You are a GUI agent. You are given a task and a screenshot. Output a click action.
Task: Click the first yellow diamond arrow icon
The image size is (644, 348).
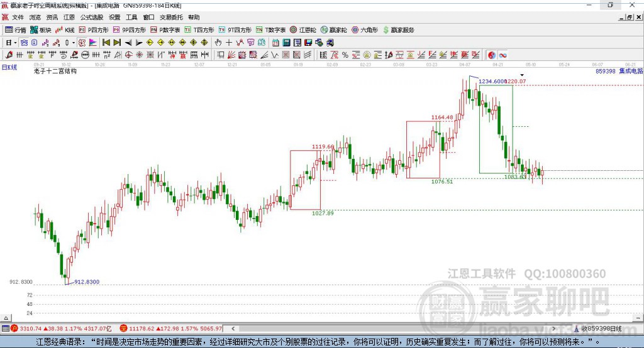pos(150,43)
